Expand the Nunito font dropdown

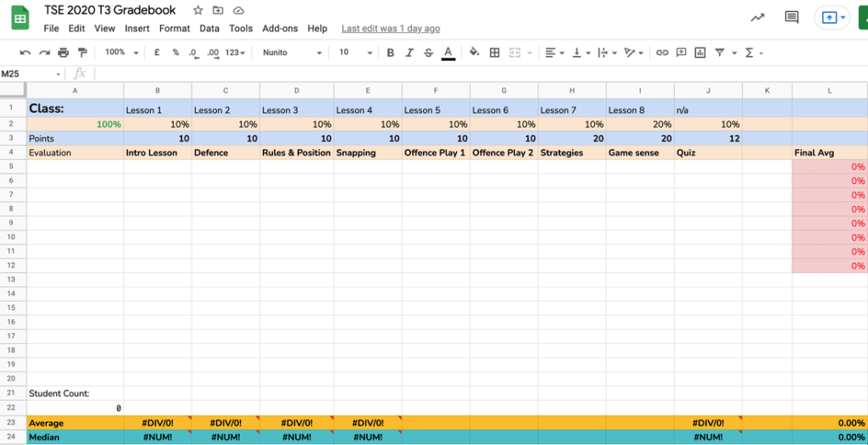point(292,53)
